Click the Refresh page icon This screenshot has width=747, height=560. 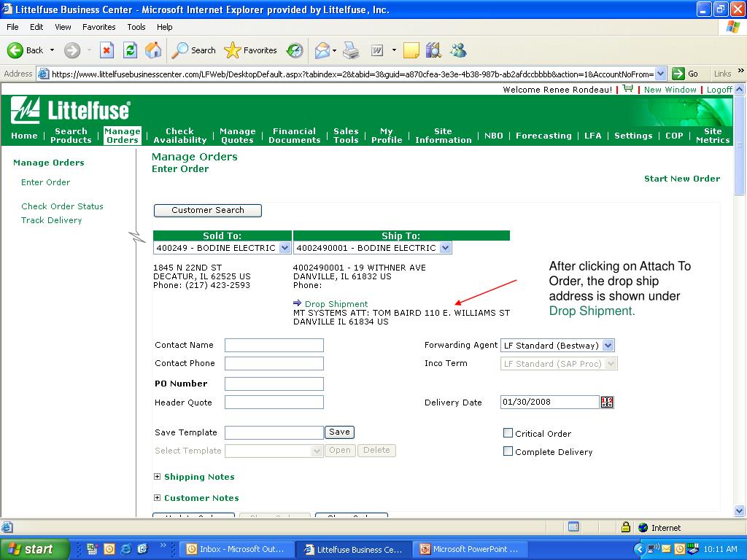(x=130, y=50)
